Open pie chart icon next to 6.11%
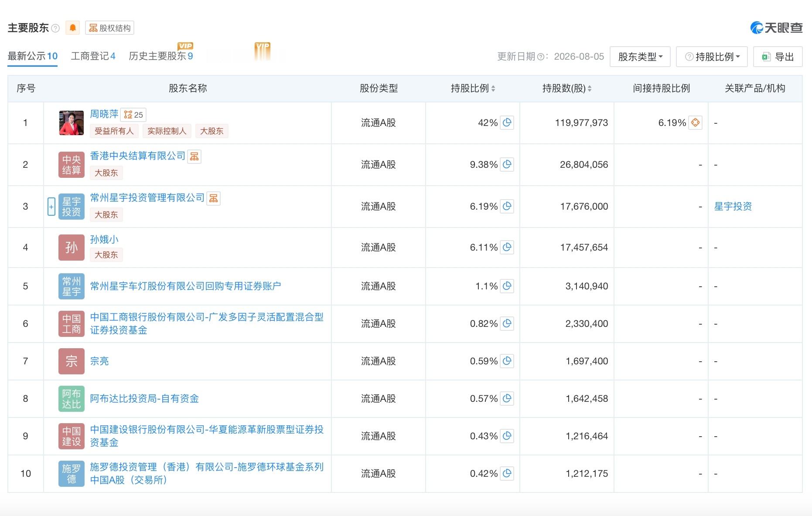 pyautogui.click(x=507, y=247)
